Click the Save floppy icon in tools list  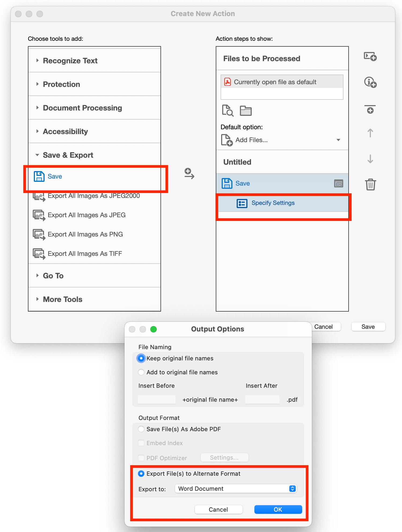(39, 176)
